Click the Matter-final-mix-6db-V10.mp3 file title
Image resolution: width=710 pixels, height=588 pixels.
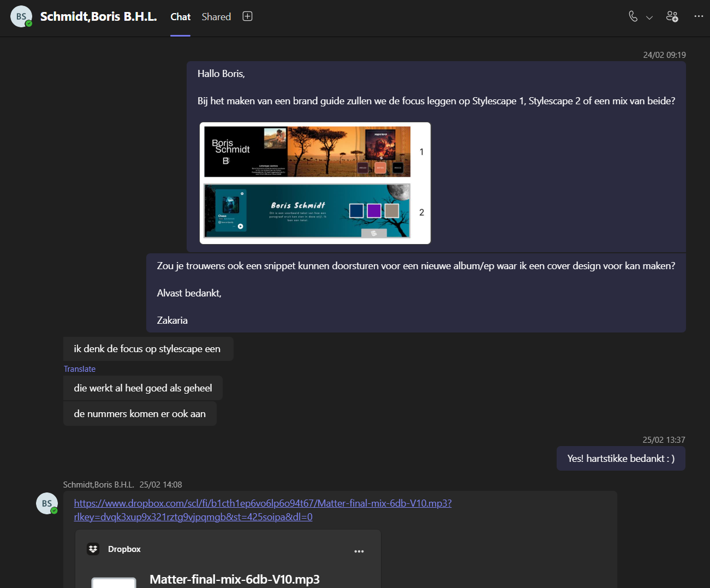coord(235,579)
